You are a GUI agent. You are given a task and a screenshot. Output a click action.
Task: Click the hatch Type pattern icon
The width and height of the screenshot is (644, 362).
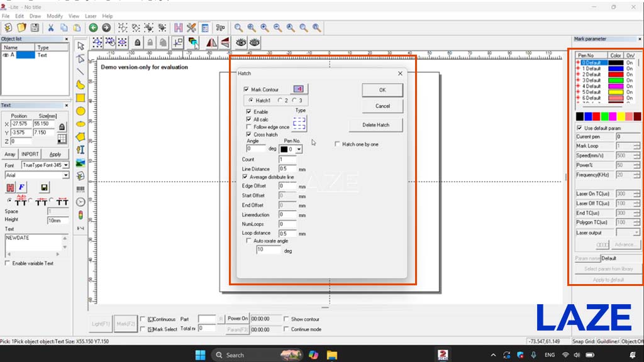(299, 123)
